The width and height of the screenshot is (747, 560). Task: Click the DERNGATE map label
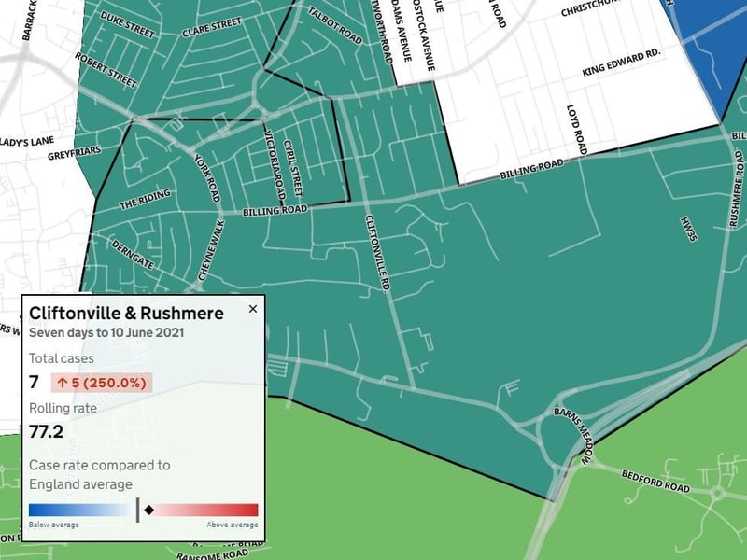(133, 254)
